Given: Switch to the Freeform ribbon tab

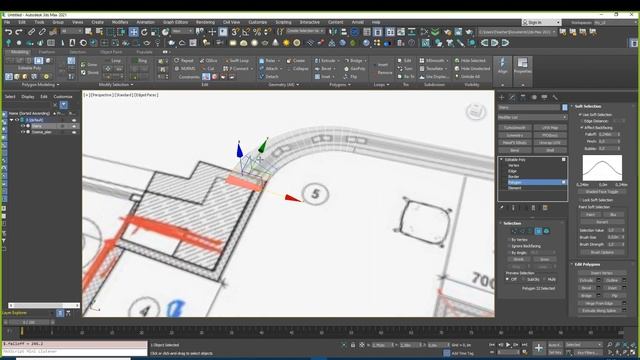Looking at the screenshot, I should 47,52.
